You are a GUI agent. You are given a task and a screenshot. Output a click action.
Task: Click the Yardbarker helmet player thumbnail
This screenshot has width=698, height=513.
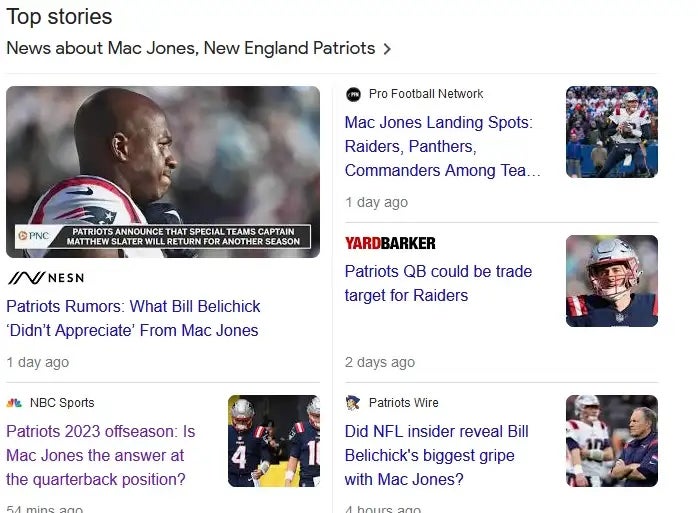tap(612, 281)
